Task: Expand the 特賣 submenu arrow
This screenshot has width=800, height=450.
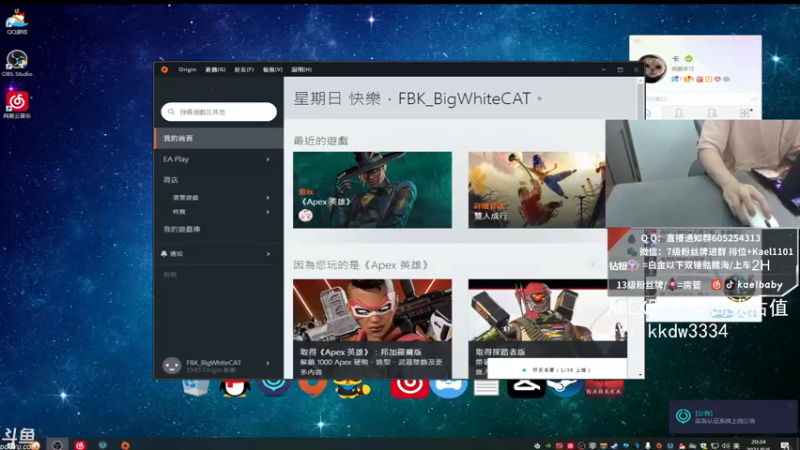Action: coord(268,212)
